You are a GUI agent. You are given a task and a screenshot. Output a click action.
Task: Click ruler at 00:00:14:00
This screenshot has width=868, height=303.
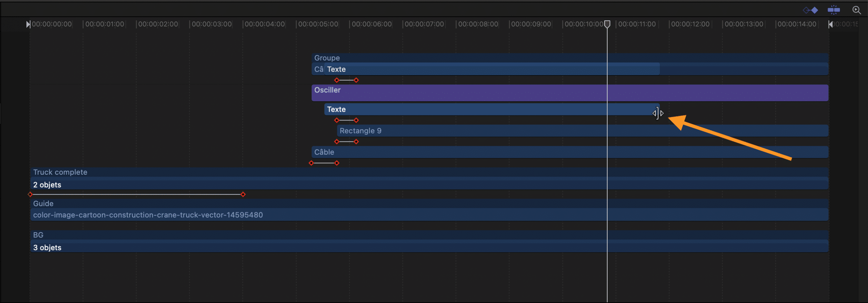[x=797, y=24]
